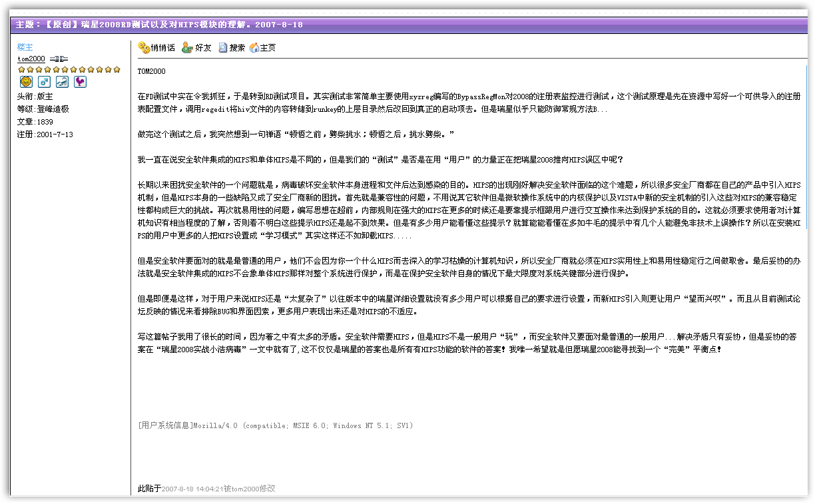
Task: Open the 搜索 search posts link
Action: pos(237,48)
